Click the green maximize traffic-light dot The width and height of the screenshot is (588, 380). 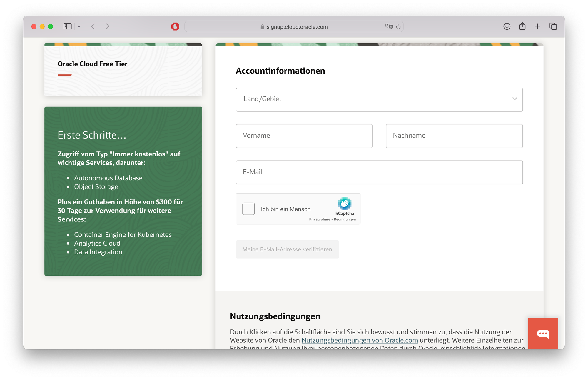point(50,26)
